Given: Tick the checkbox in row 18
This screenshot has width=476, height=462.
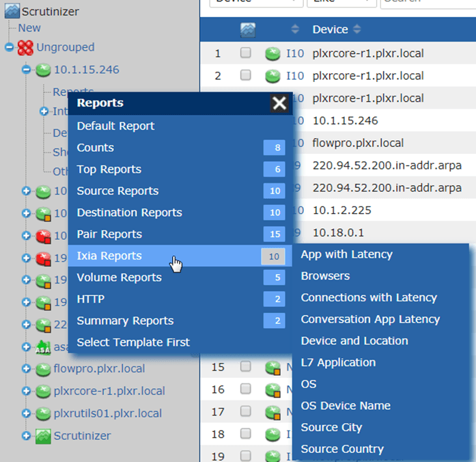Looking at the screenshot, I should coord(246,433).
